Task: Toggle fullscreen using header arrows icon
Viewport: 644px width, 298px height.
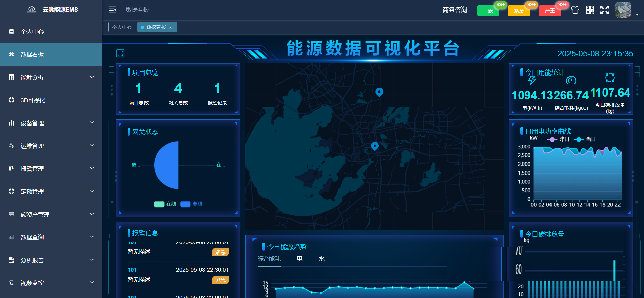Action: pos(605,10)
